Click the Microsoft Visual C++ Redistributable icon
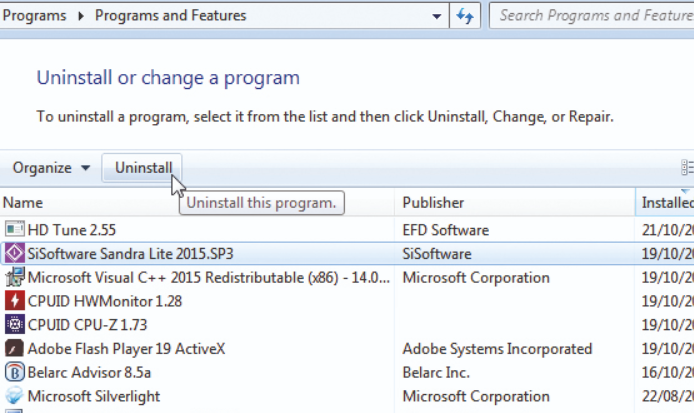 tap(15, 277)
